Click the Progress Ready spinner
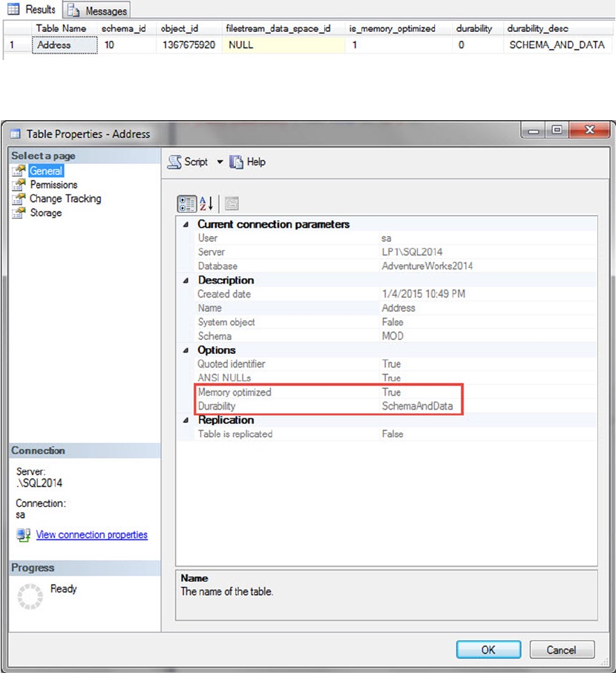This screenshot has width=616, height=673. tap(30, 597)
